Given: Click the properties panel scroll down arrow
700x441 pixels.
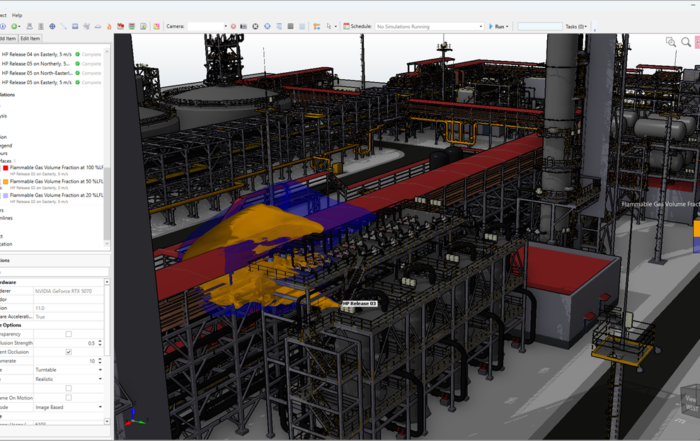Looking at the screenshot, I should click(x=107, y=421).
